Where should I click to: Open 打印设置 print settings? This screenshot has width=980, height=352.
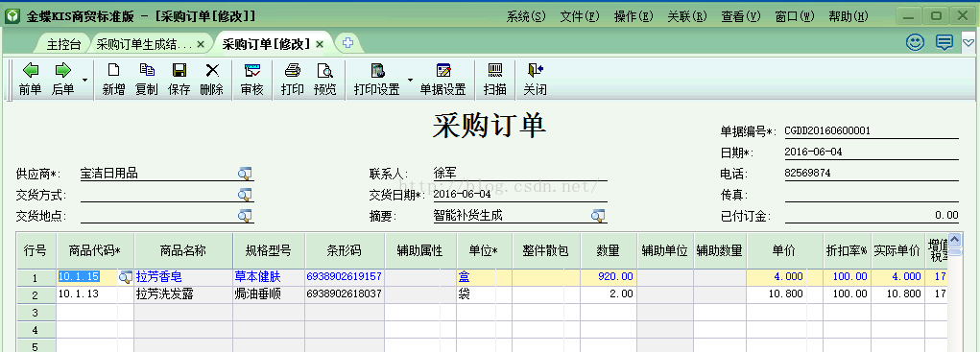pos(377,80)
